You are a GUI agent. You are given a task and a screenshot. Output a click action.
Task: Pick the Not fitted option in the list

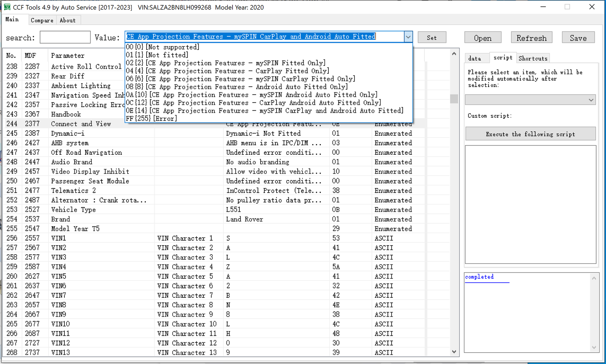[x=157, y=55]
